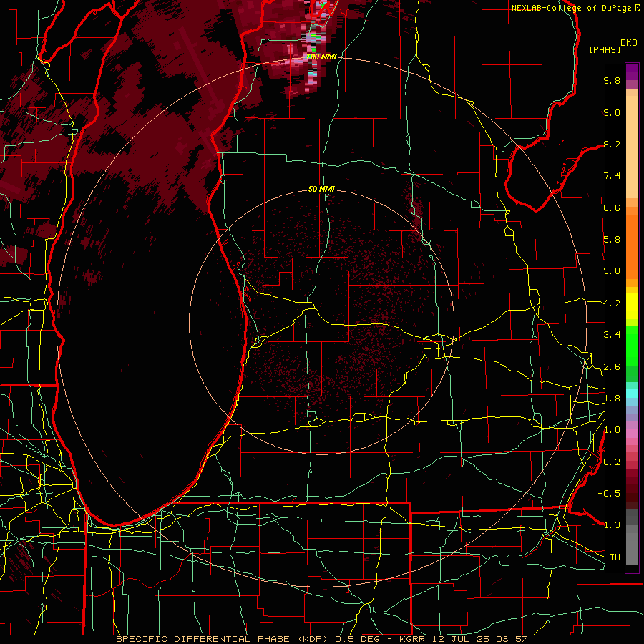
Task: Pick the bright green segment of the color bar
Action: 632,345
